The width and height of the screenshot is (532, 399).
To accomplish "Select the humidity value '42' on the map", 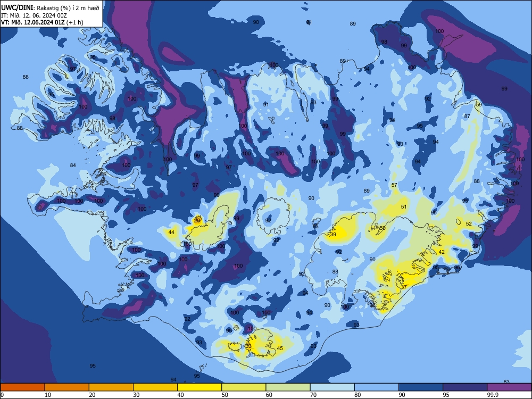I will point(442,252).
